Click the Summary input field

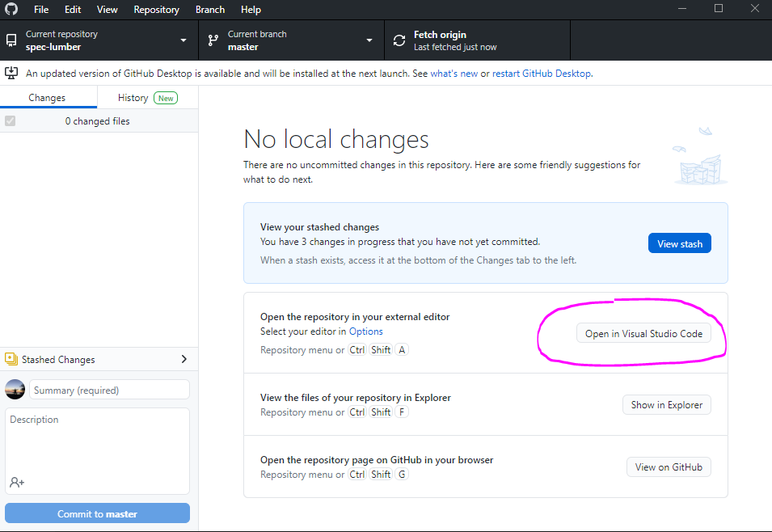pos(109,389)
